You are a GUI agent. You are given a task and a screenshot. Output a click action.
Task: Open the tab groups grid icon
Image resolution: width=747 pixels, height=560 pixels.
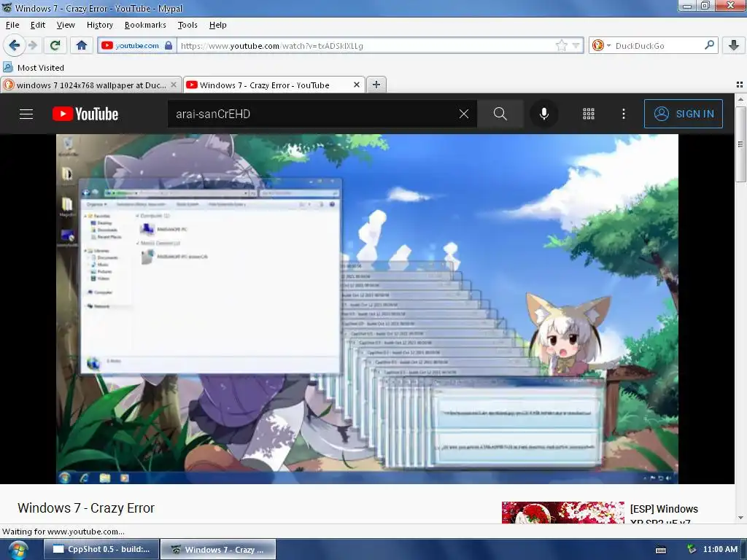click(x=740, y=85)
